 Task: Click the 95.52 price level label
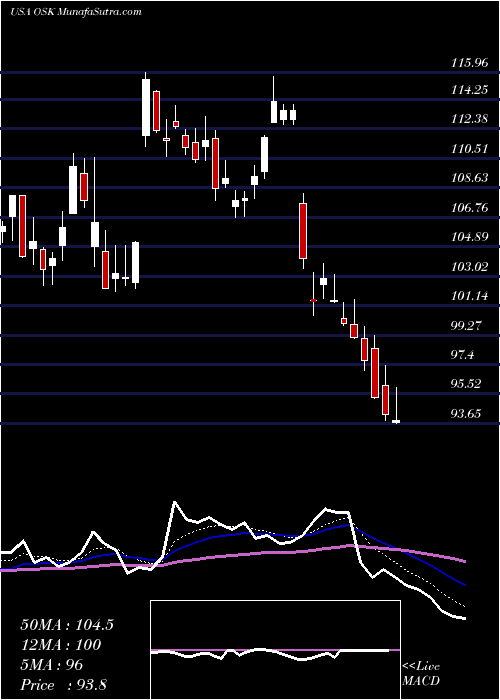point(467,384)
